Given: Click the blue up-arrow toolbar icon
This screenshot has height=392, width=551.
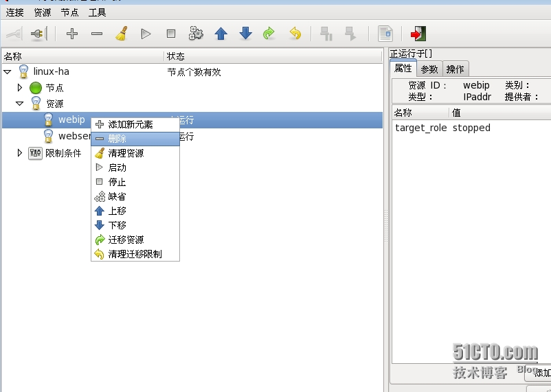Looking at the screenshot, I should pos(221,34).
